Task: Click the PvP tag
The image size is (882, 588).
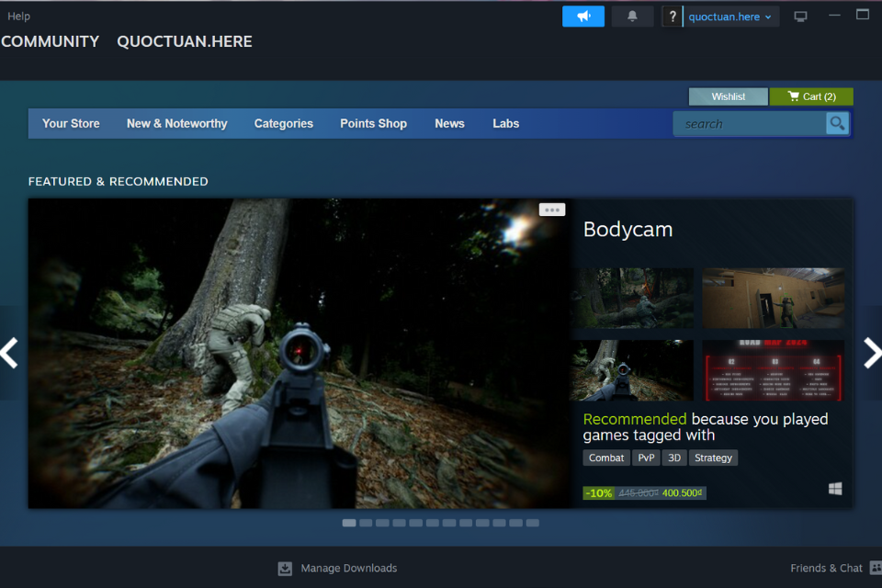Action: (x=646, y=458)
